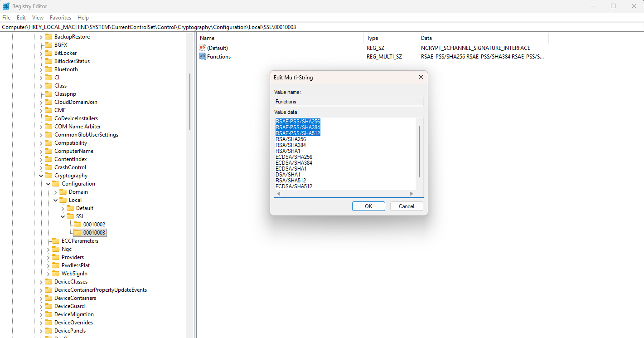Click the (Default) string value icon
The height and width of the screenshot is (338, 644).
(203, 48)
